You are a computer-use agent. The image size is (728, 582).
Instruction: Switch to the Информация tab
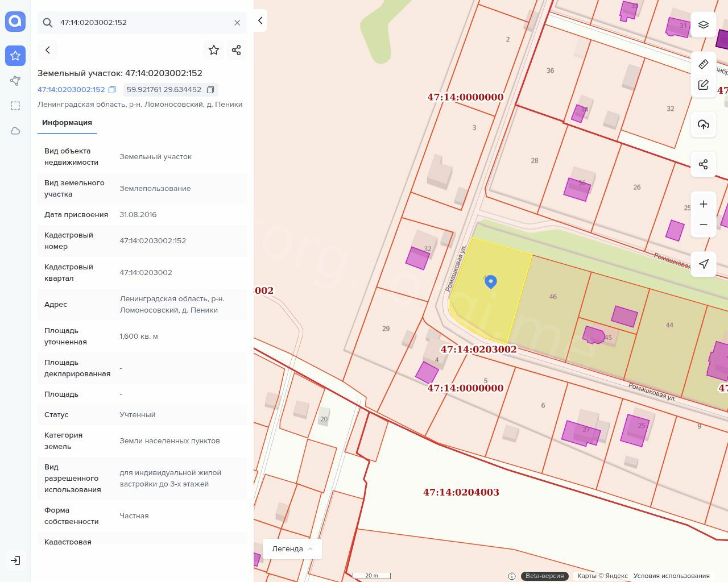(67, 123)
